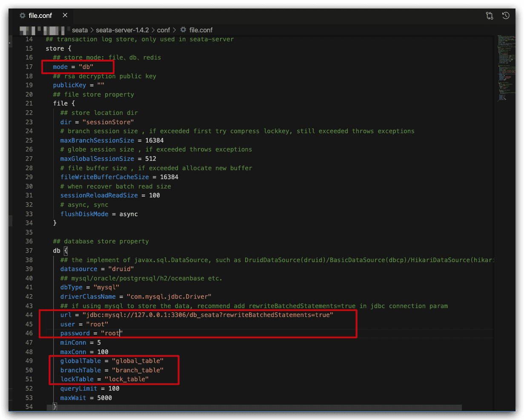This screenshot has height=420, width=524.
Task: Click the gear icon in the breadcrumb path
Action: [x=183, y=30]
